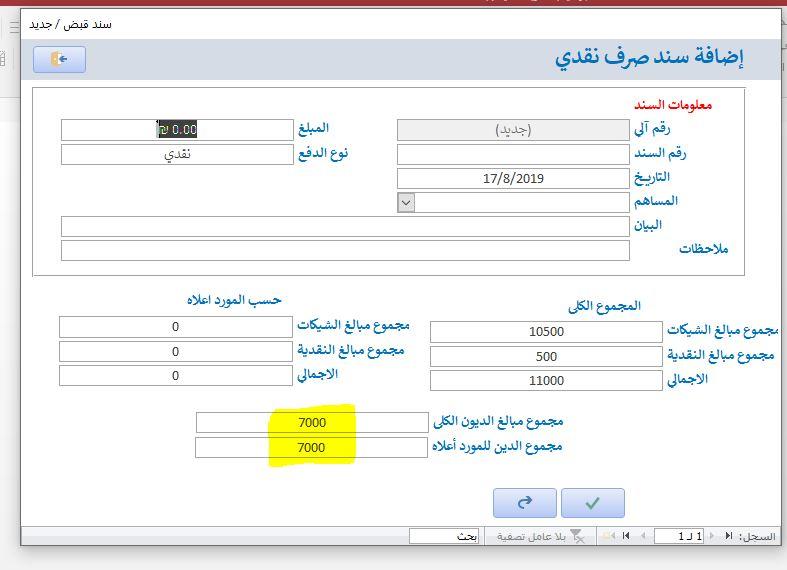This screenshot has height=570, width=787.
Task: Go to last record in navigator
Action: [x=626, y=537]
